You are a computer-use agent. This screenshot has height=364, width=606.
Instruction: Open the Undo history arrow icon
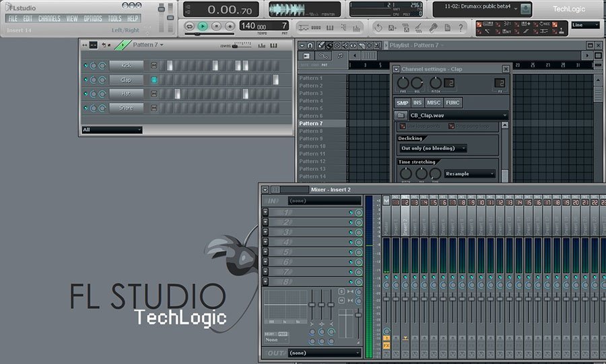click(378, 28)
